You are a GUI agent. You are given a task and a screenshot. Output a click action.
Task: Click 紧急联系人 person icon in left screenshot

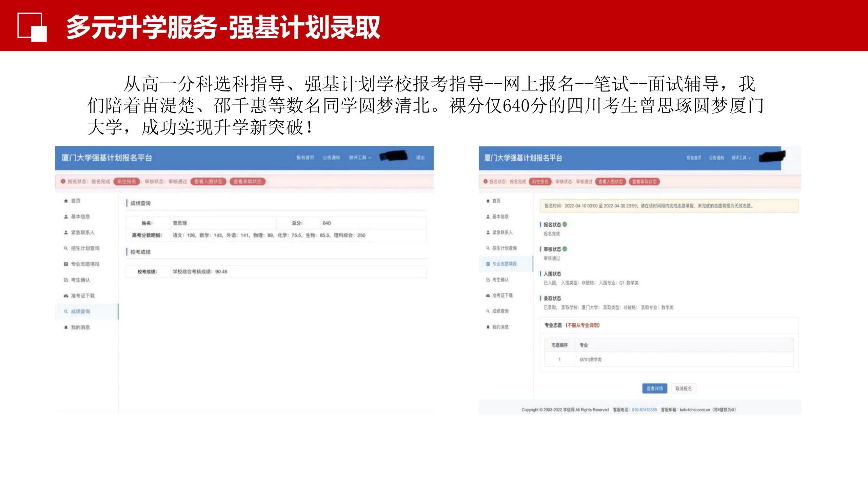pos(66,232)
